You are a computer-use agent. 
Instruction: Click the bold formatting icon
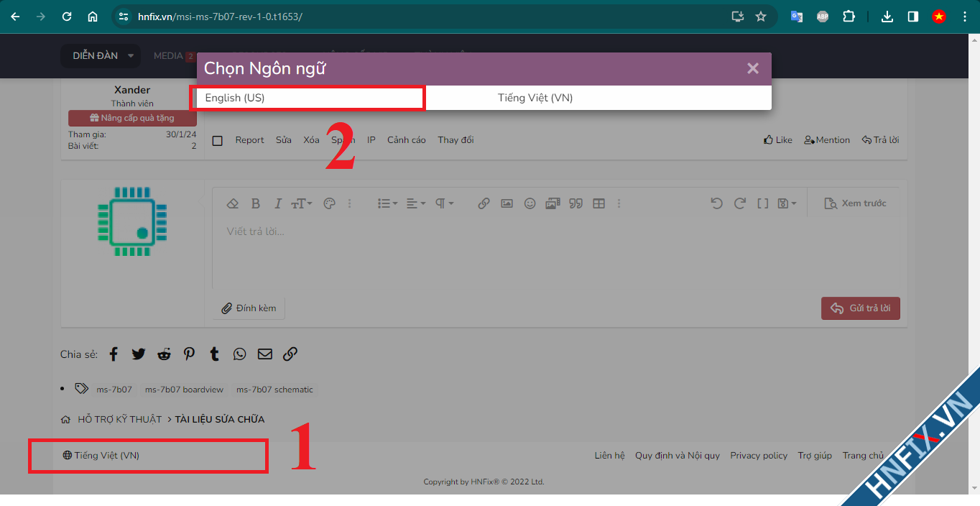pos(256,203)
